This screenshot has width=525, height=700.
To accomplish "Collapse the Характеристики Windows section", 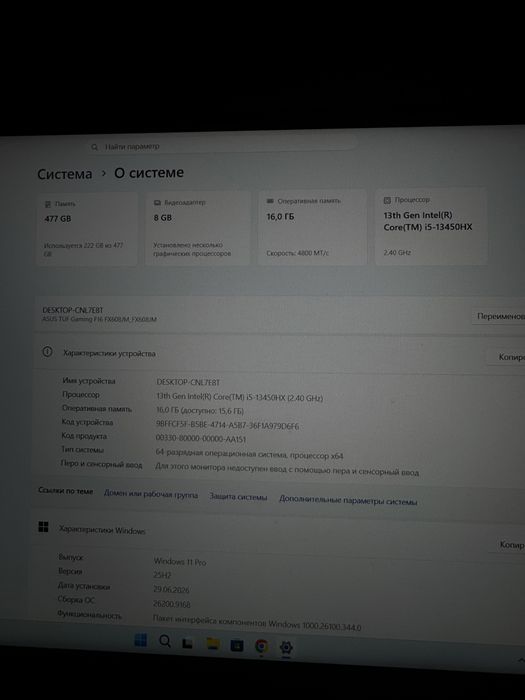I will coord(277,535).
